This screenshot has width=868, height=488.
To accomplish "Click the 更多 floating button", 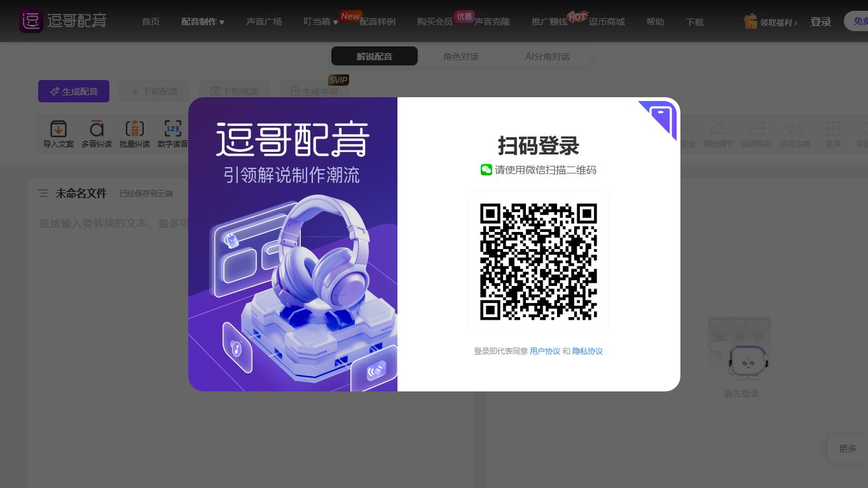I will point(848,449).
